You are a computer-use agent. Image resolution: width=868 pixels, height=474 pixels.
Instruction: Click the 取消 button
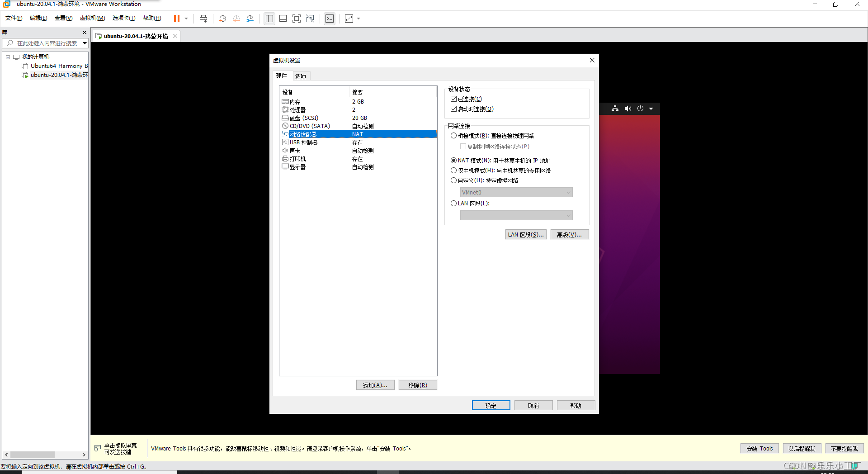(533, 405)
